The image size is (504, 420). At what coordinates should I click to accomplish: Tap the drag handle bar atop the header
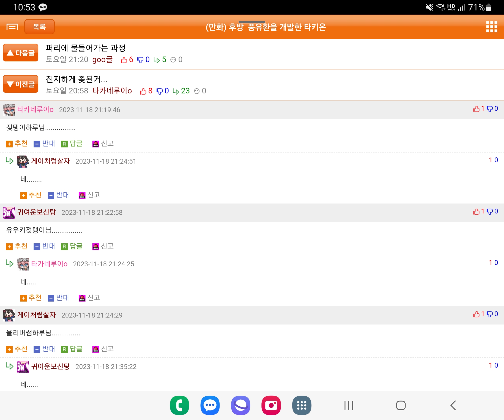tap(252, 22)
